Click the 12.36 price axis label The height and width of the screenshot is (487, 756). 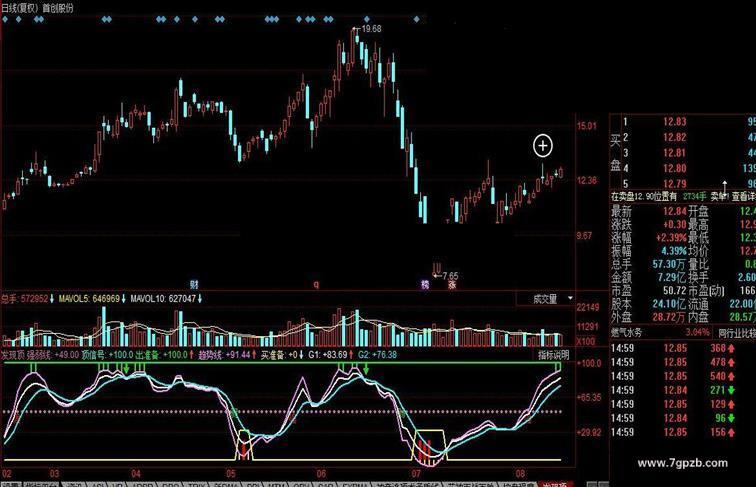[587, 181]
